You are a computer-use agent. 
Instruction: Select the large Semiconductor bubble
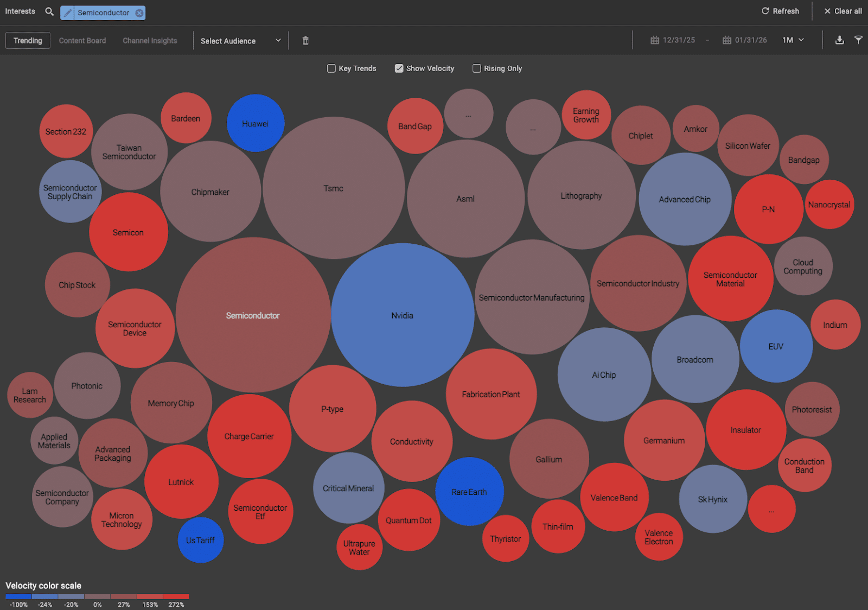(x=253, y=315)
